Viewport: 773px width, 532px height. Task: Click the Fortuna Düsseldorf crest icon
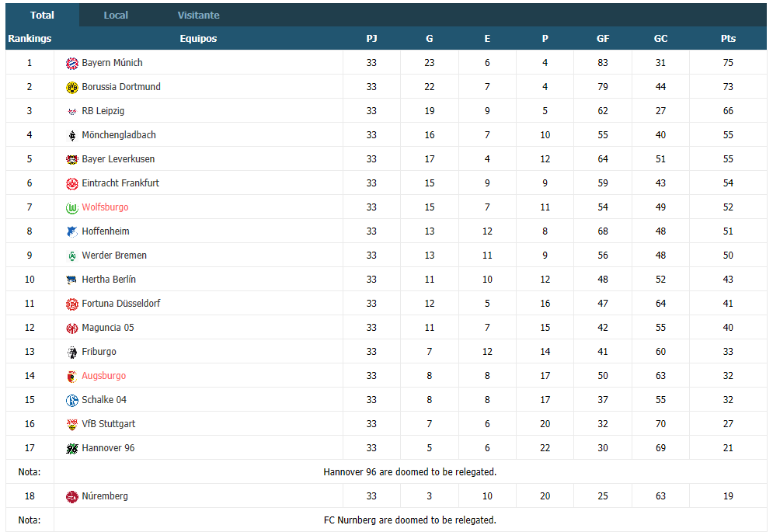coord(72,304)
